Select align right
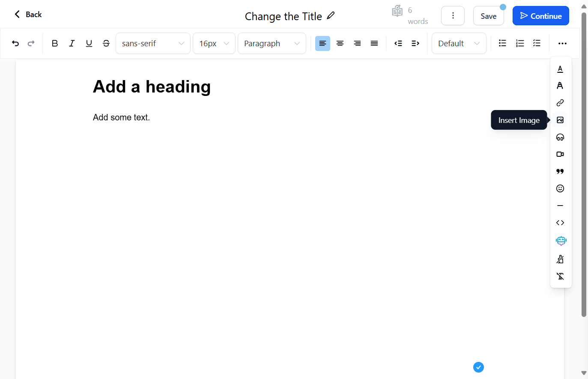The image size is (588, 379). 357,43
